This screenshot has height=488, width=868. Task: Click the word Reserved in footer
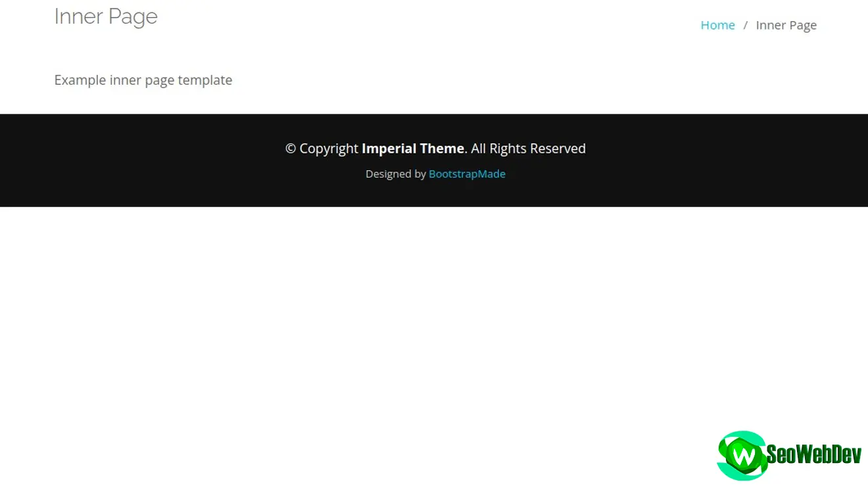point(558,149)
